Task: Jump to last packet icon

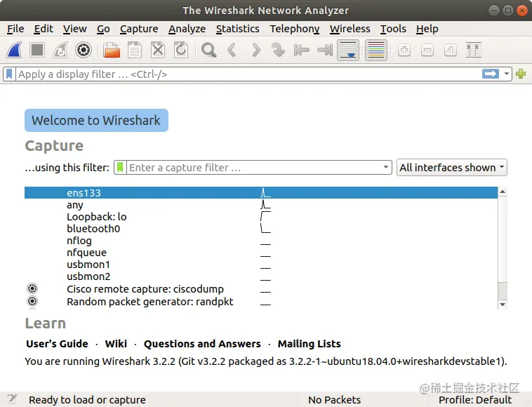Action: 325,51
